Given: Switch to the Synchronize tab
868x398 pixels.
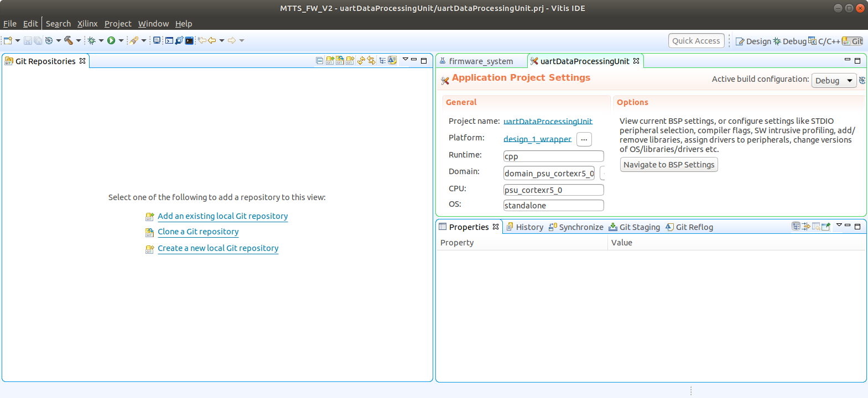Looking at the screenshot, I should (x=576, y=227).
